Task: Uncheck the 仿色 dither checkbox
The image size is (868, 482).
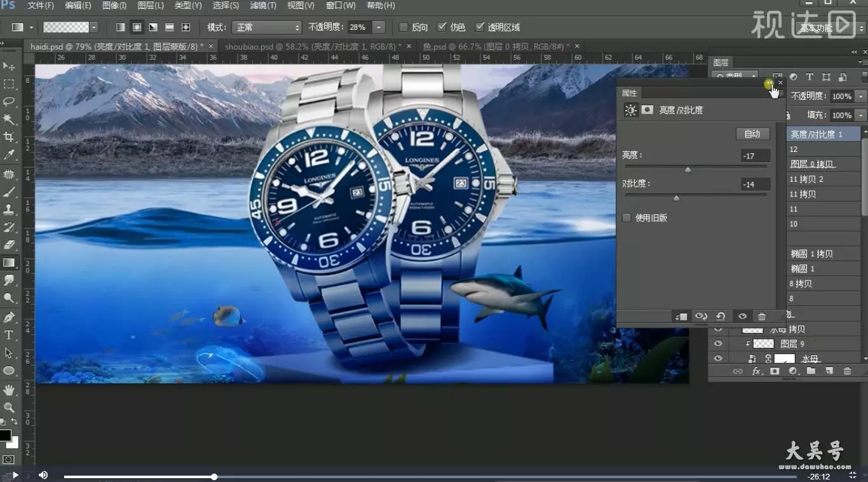Action: [442, 27]
